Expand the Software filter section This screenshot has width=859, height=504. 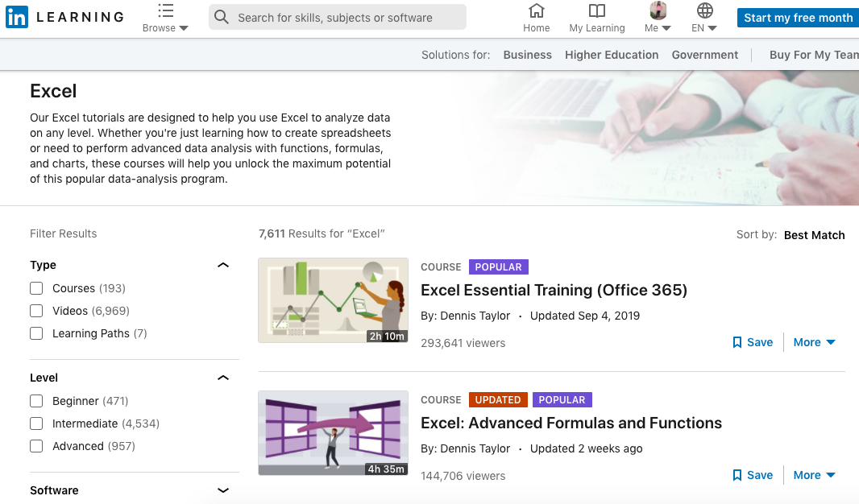pos(223,490)
